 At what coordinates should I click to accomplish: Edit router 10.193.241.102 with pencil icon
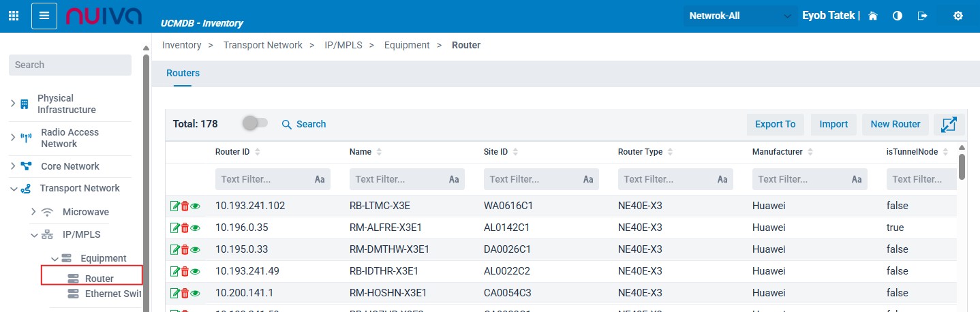pos(174,206)
